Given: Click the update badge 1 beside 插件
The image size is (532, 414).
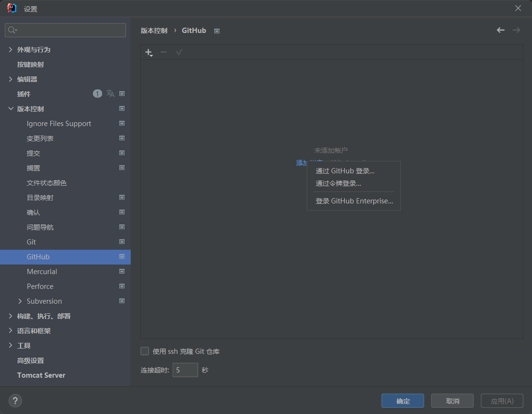Looking at the screenshot, I should [97, 94].
